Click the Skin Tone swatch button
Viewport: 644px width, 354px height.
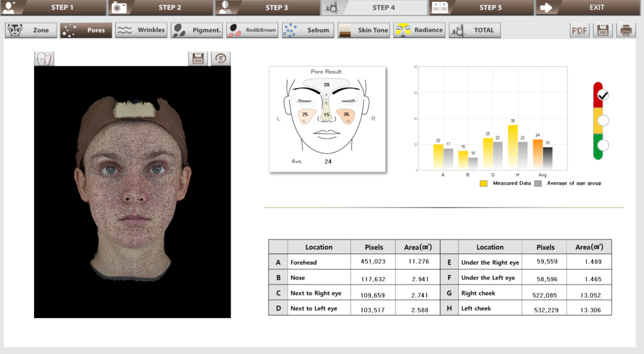(x=364, y=30)
